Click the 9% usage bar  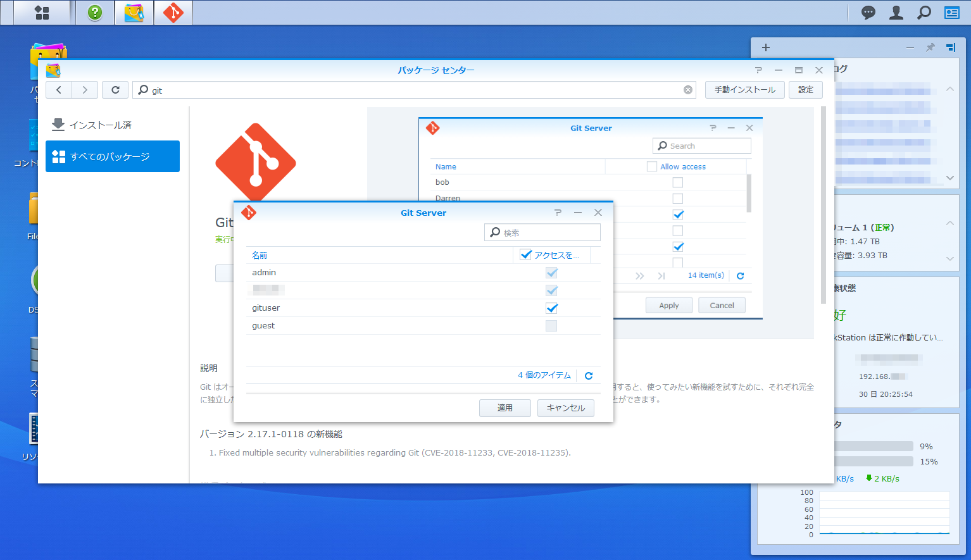coord(874,446)
